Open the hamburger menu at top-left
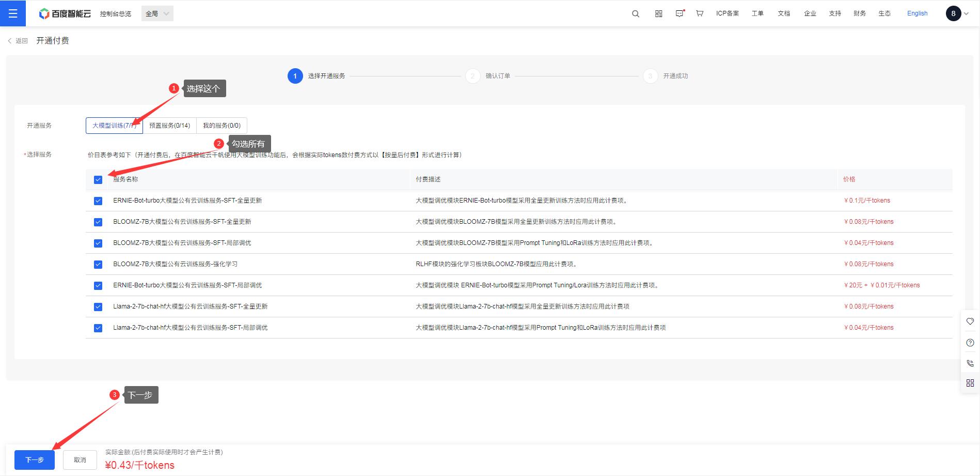The image size is (980, 476). 13,13
